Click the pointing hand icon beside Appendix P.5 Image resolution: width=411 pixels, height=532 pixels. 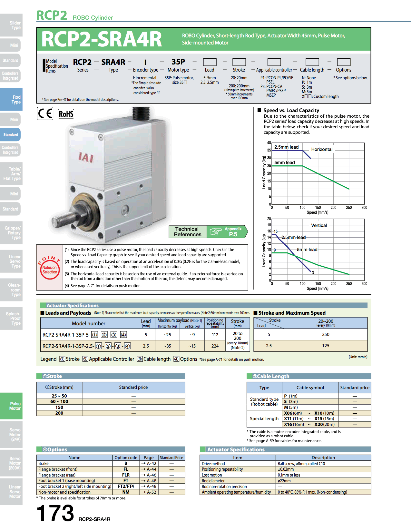pyautogui.click(x=215, y=232)
